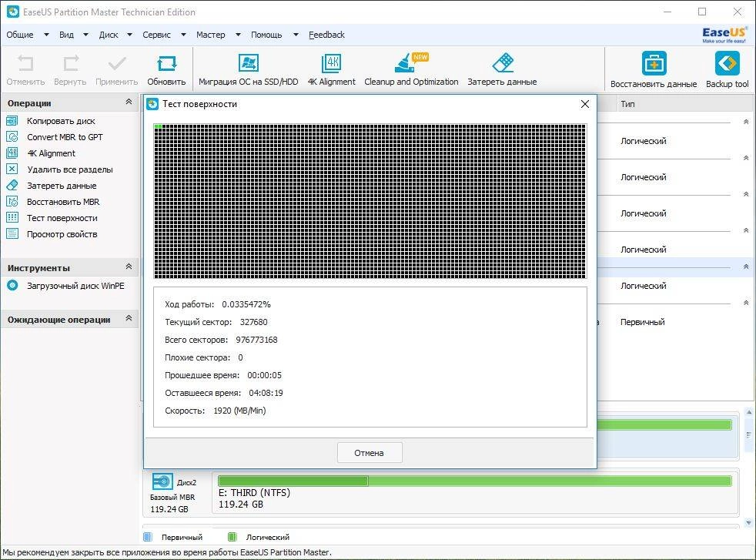This screenshot has width=756, height=560.
Task: Click the Оставшееся время value 04:08:19
Action: [266, 393]
